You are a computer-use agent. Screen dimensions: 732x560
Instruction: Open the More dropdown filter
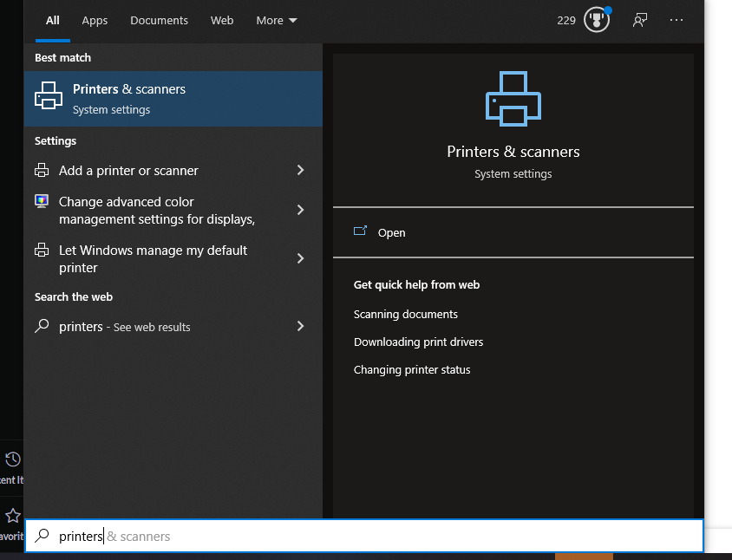pyautogui.click(x=277, y=21)
